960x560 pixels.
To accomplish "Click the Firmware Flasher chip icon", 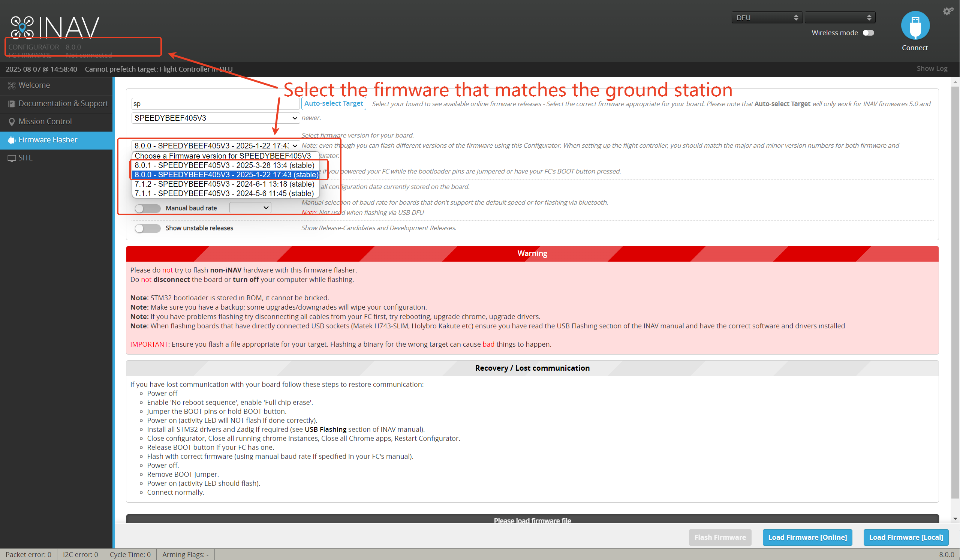I will (12, 140).
